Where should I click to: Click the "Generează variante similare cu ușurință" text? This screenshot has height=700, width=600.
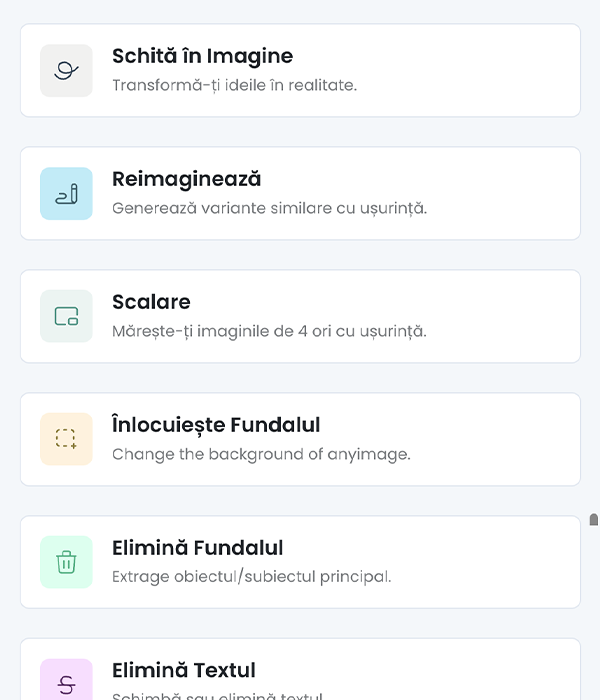tap(269, 208)
